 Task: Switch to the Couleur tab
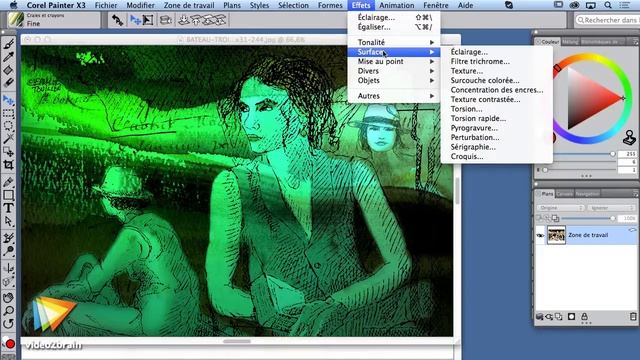tap(549, 42)
